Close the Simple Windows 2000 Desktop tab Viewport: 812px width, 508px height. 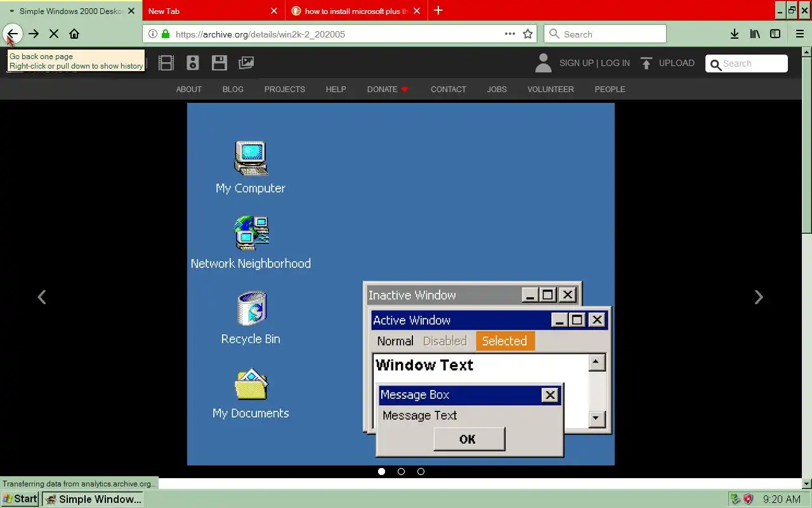click(x=131, y=11)
